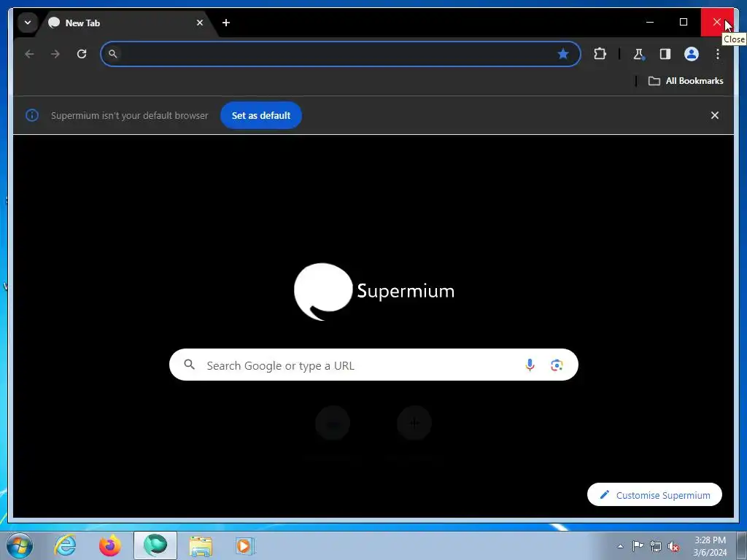Screen dimensions: 747x560
Task: Reload the page
Action: 82,54
